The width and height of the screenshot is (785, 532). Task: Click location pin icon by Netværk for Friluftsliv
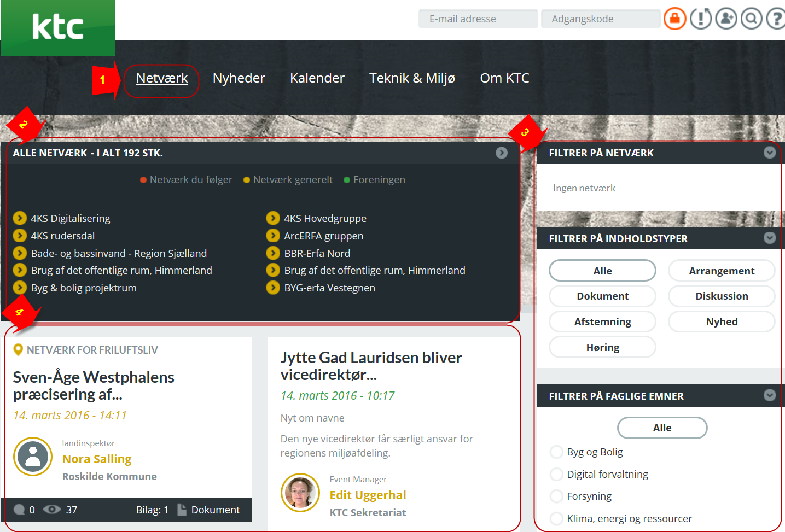click(x=18, y=349)
